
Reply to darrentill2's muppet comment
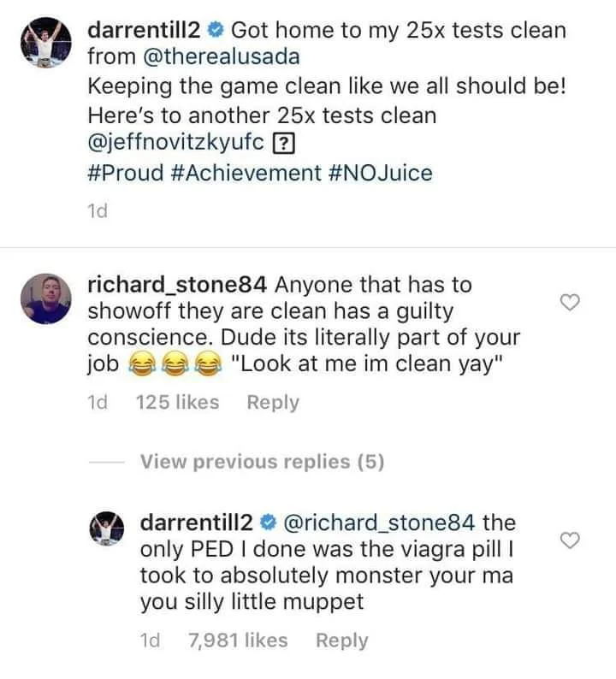[x=342, y=640]
